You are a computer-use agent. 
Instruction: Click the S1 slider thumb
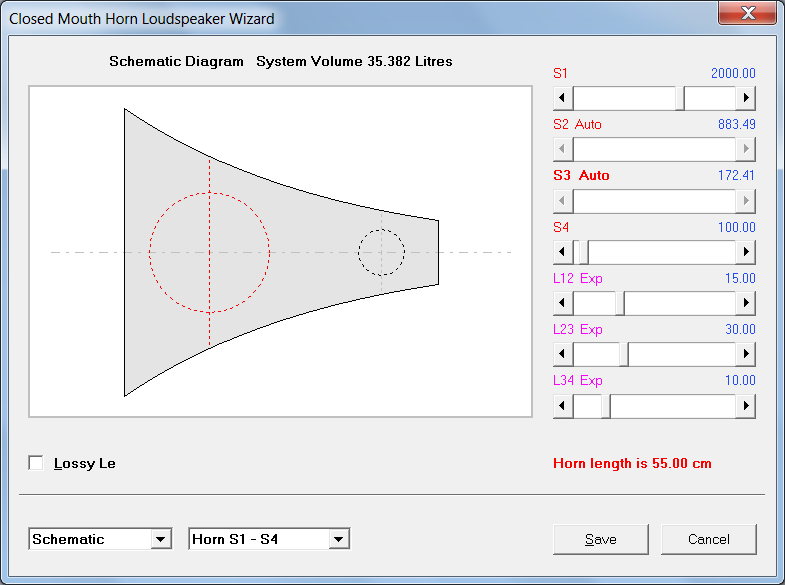pyautogui.click(x=680, y=98)
